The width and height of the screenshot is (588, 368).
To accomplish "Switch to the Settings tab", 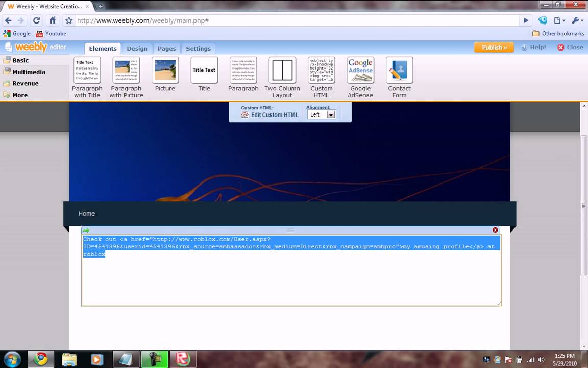I will 199,49.
